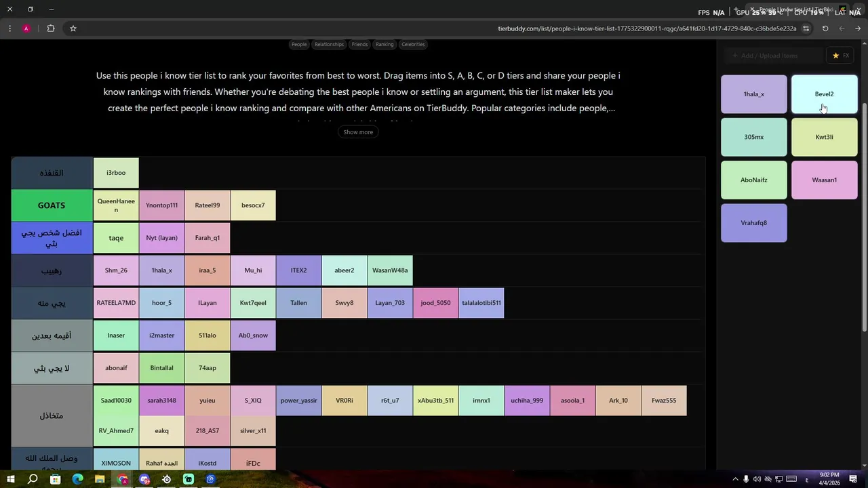Click the أقيمه بعدين tier label

[x=52, y=335]
